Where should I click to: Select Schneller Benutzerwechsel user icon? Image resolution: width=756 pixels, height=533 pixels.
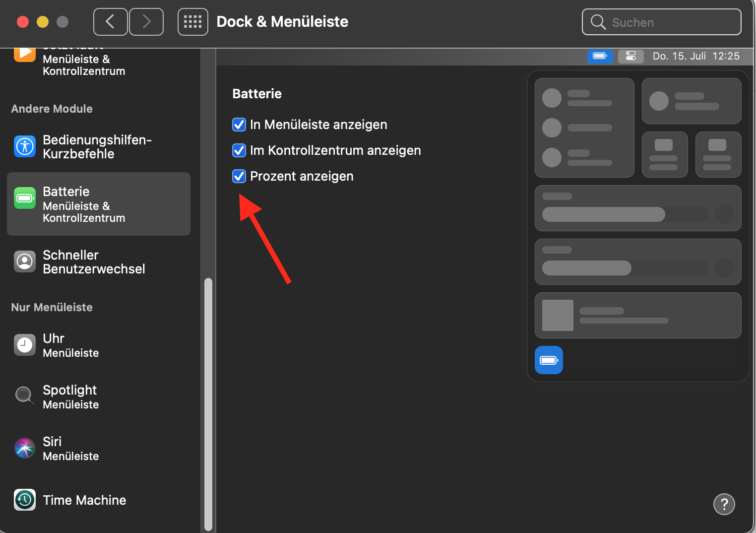(25, 262)
